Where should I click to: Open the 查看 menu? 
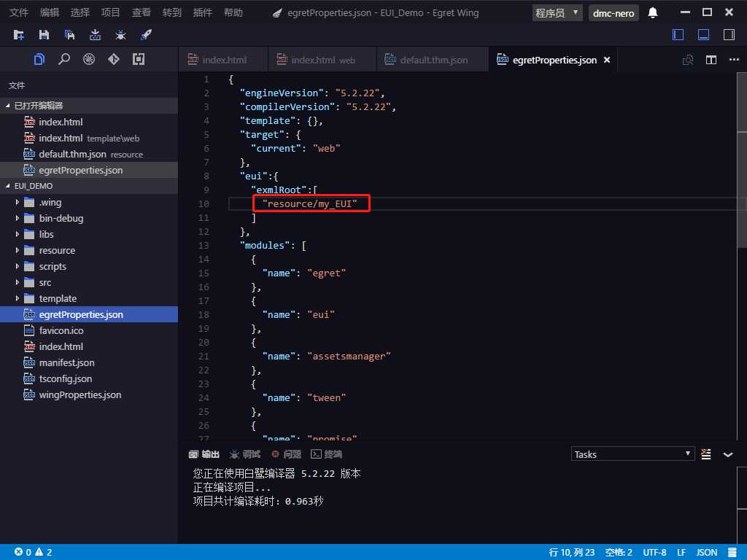[141, 12]
